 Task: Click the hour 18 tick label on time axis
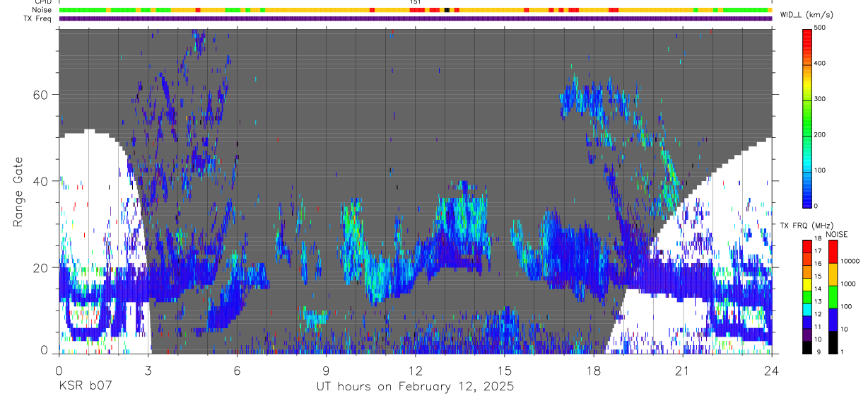point(593,370)
